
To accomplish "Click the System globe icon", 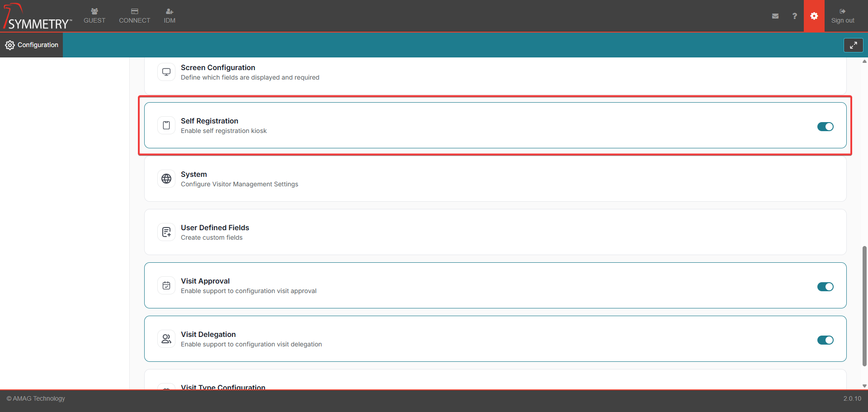I will [x=166, y=179].
